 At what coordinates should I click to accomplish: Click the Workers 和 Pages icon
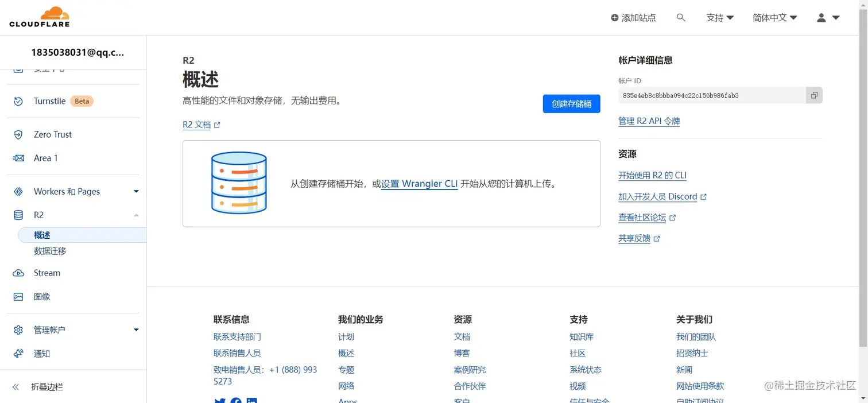coord(18,192)
